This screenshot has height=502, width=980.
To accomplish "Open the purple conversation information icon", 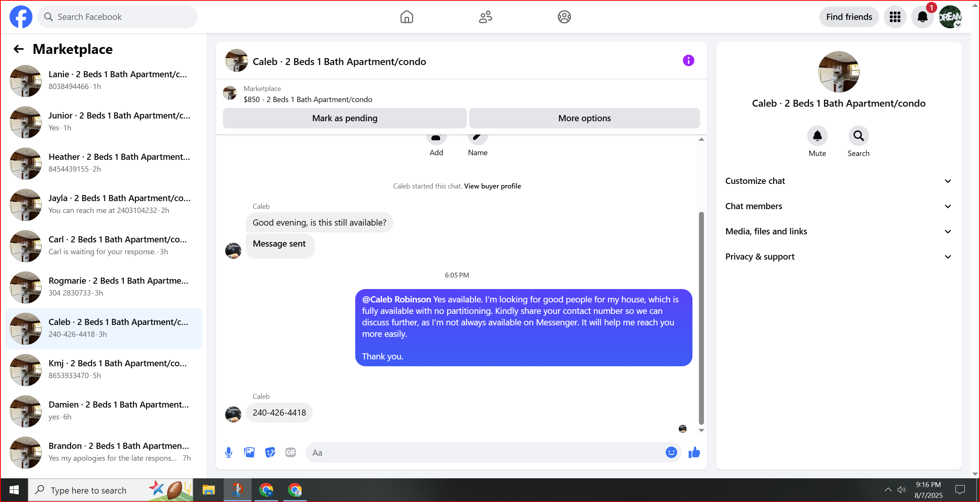I will click(688, 60).
